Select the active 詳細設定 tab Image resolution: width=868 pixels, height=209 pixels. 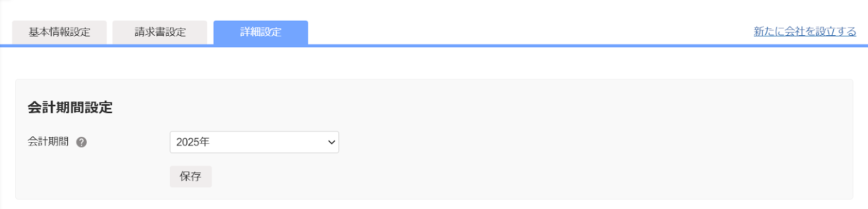[x=261, y=33]
